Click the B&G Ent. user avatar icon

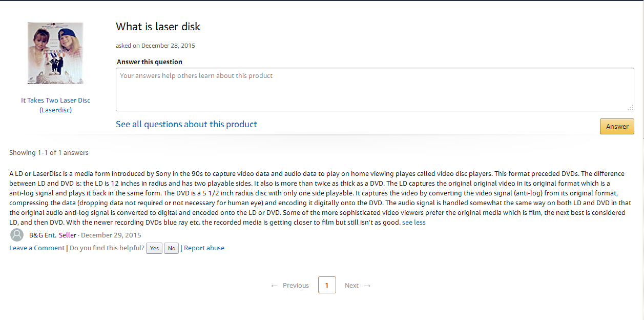pyautogui.click(x=17, y=235)
